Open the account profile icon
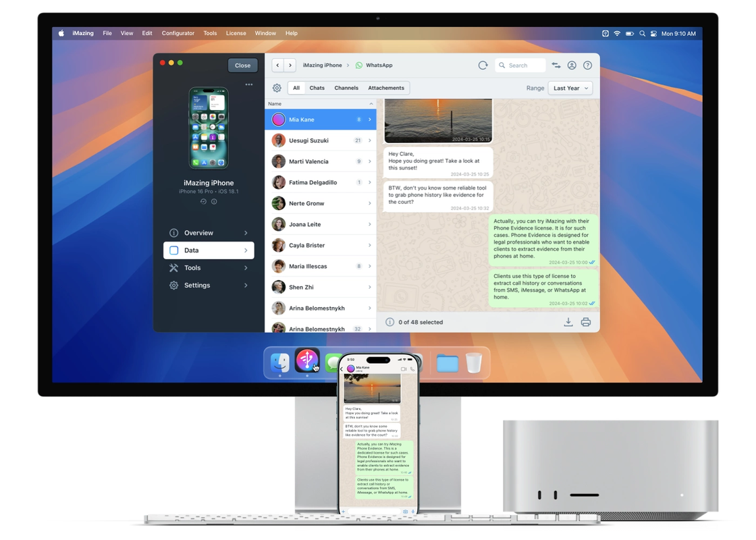 tap(572, 65)
